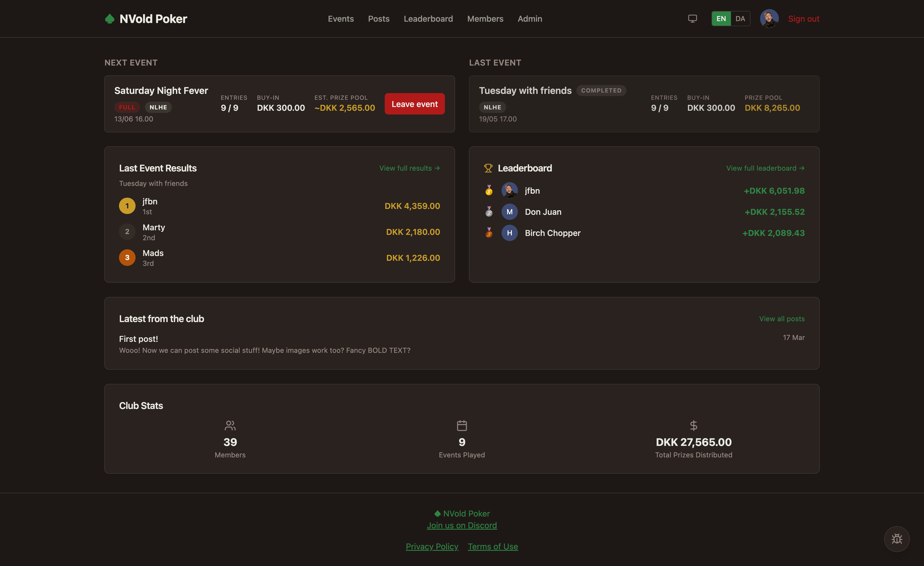
Task: Open View all posts
Action: [x=781, y=319]
